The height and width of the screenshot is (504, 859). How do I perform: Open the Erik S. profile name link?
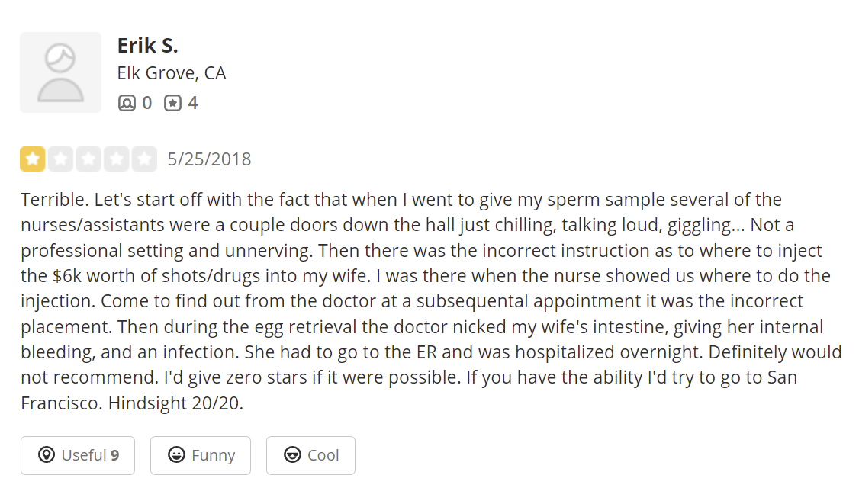point(147,45)
